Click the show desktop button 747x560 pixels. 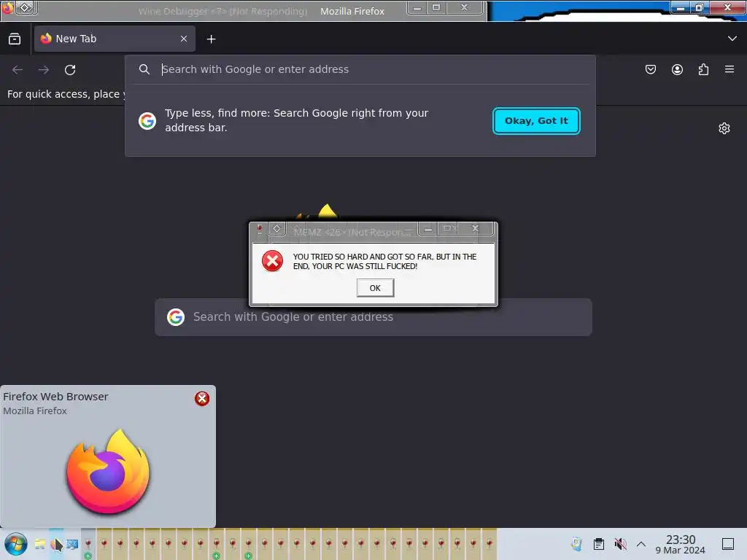coord(728,544)
